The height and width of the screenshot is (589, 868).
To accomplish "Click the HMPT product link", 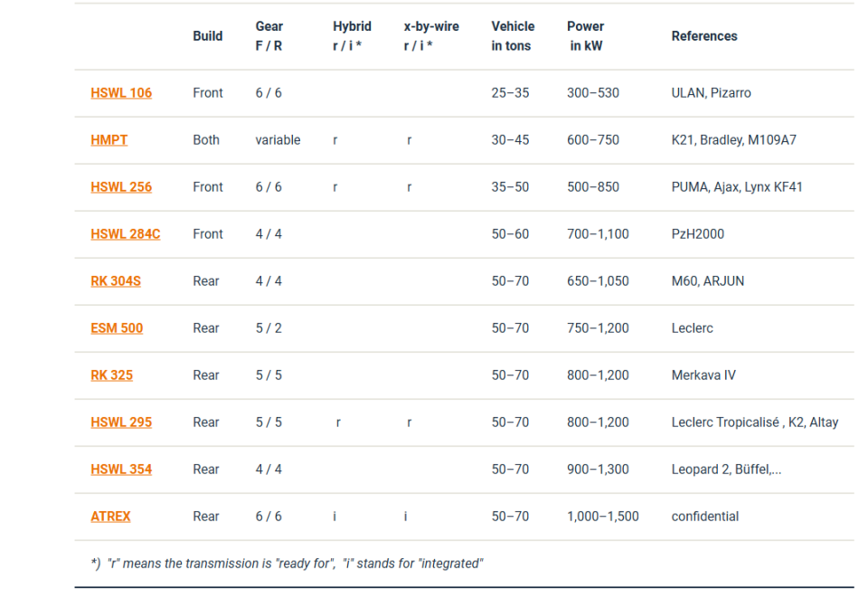I will (x=108, y=140).
